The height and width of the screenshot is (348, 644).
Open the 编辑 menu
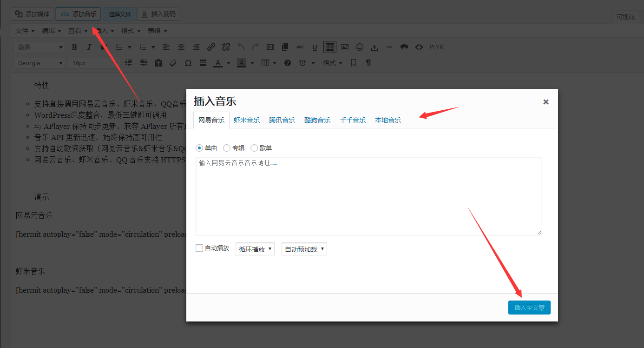[52, 31]
